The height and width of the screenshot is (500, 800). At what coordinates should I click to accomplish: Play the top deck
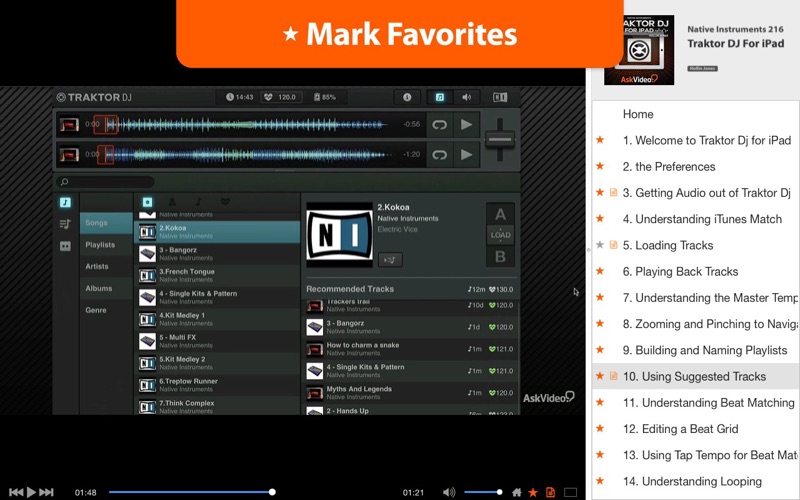coord(466,124)
